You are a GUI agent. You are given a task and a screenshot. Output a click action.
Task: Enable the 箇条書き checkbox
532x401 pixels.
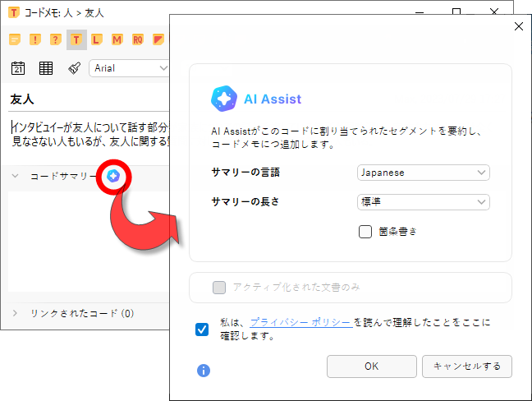pyautogui.click(x=365, y=232)
